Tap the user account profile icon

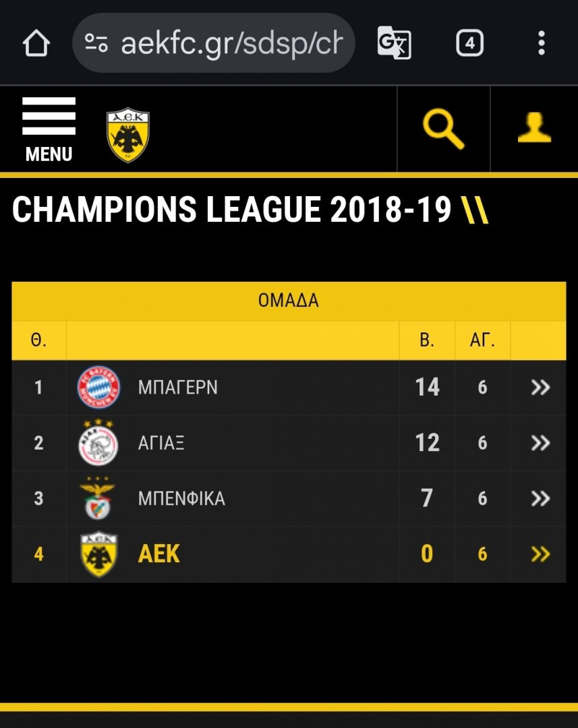click(534, 129)
